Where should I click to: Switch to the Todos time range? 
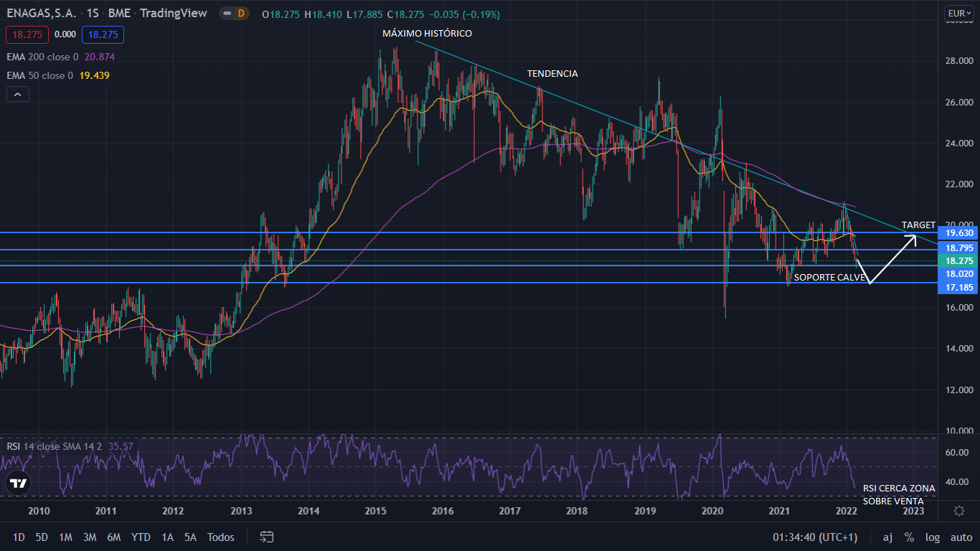point(221,537)
